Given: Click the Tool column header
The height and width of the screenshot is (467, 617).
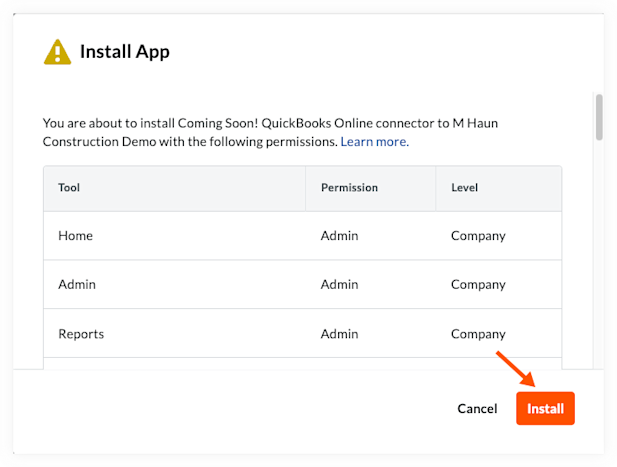Looking at the screenshot, I should [x=174, y=188].
